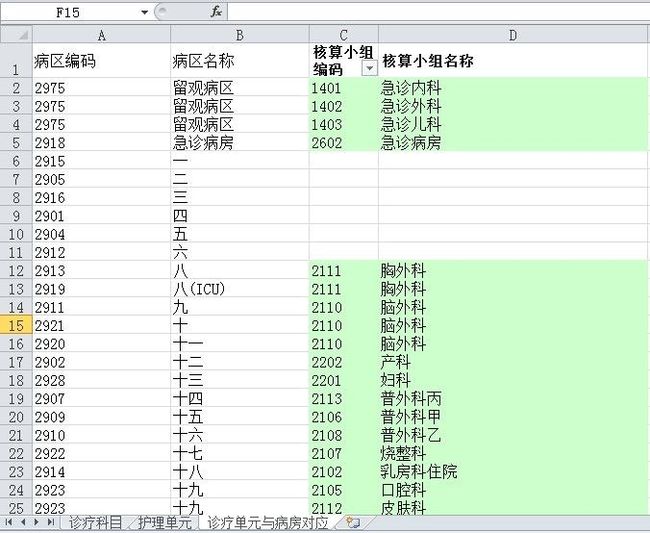The image size is (650, 533).
Task: Click cell containing 2914
Action: pos(101,472)
